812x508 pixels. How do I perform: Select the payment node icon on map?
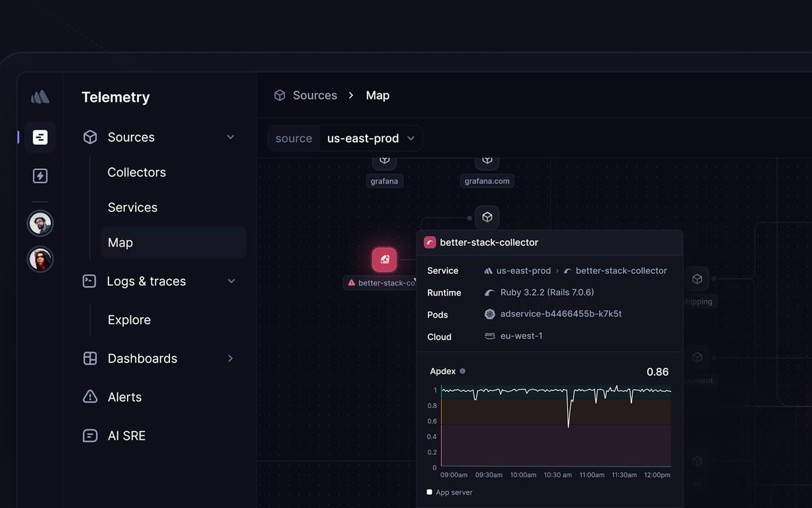pos(697,357)
